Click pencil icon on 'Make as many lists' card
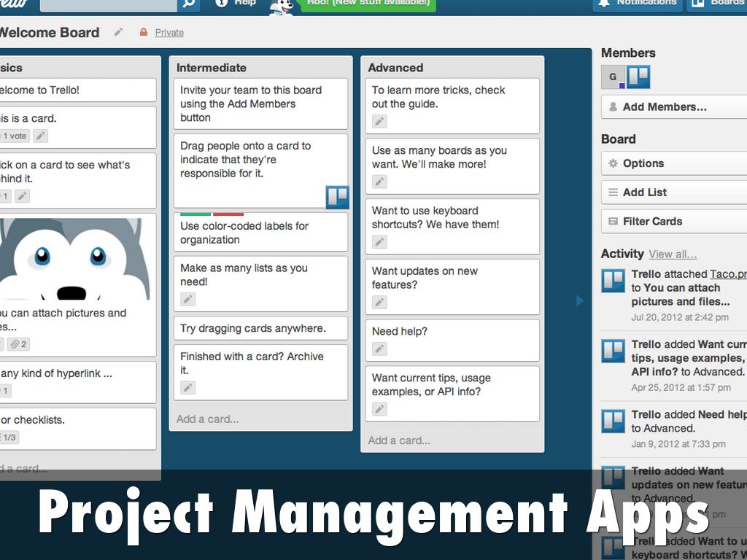The image size is (747, 560). [188, 299]
